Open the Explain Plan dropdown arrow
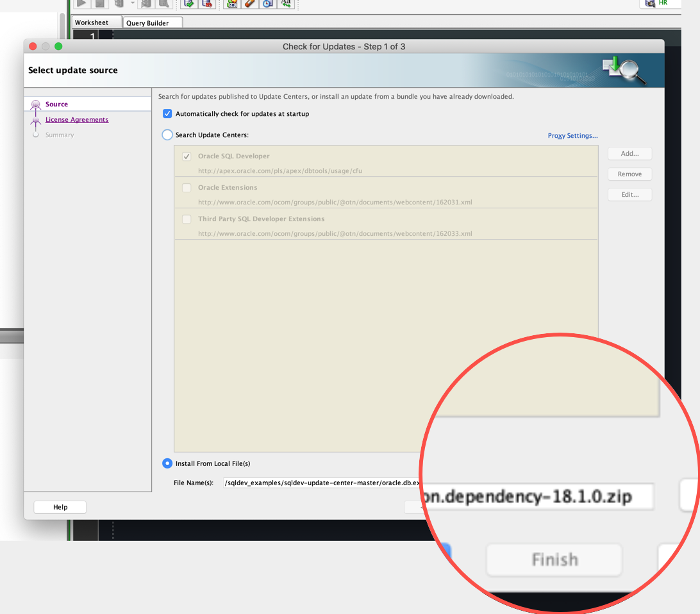The image size is (700, 614). point(133,3)
